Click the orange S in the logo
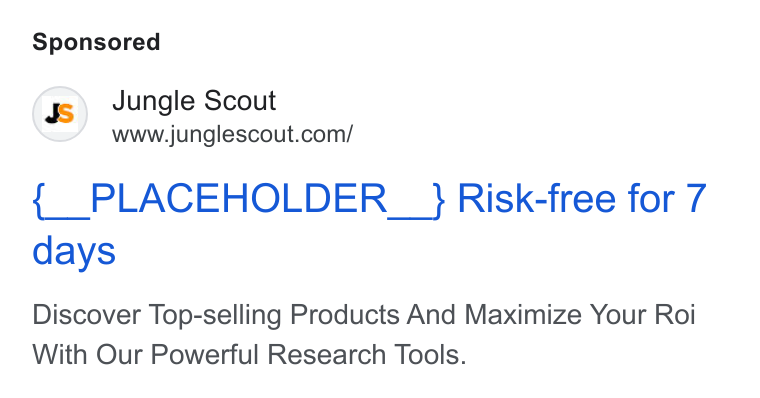The height and width of the screenshot is (398, 760). tap(66, 113)
